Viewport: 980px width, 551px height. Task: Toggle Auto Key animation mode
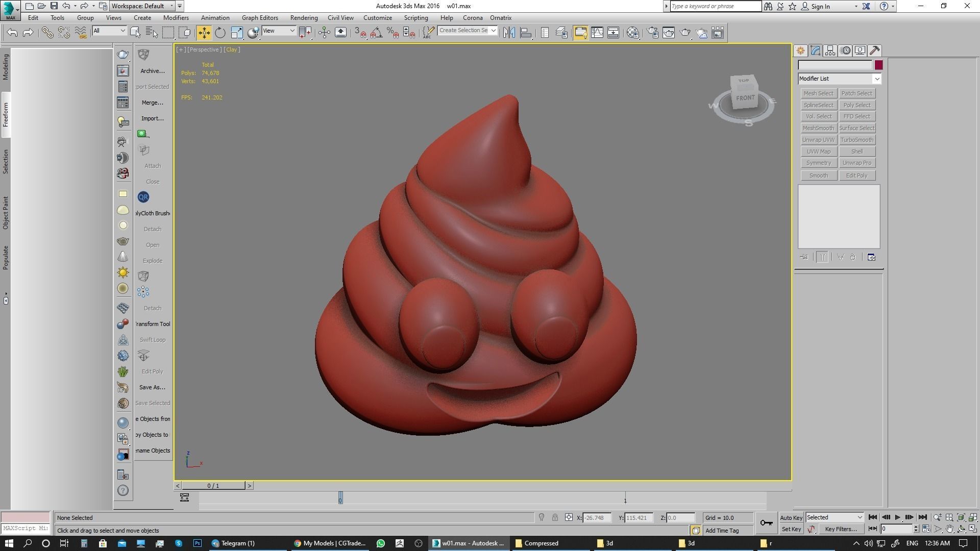coord(791,517)
